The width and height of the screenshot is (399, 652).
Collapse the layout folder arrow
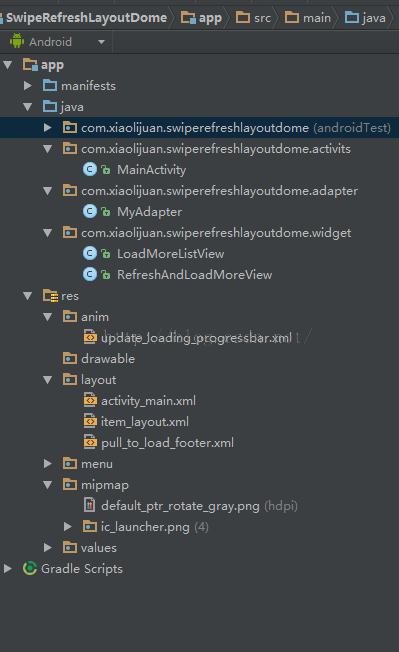pyautogui.click(x=48, y=380)
